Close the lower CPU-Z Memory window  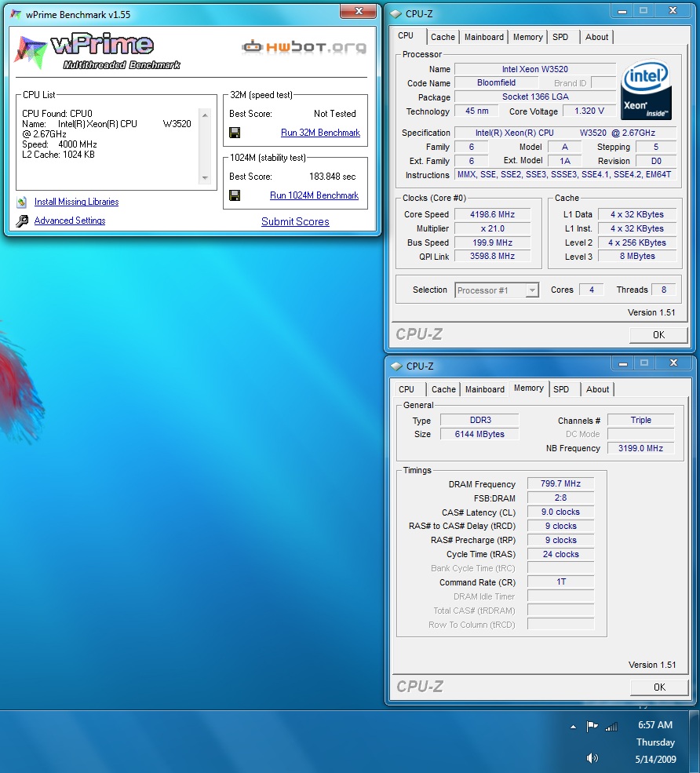point(673,363)
